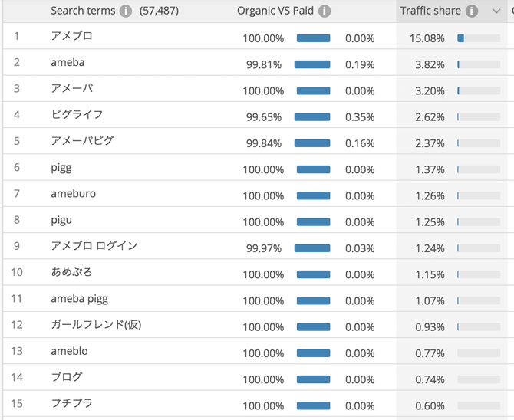Click the search term "ブログ"

click(x=67, y=377)
